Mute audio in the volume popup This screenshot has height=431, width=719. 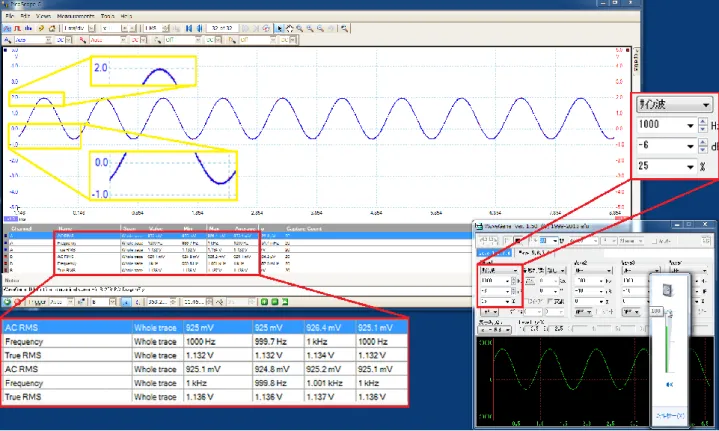tap(669, 384)
